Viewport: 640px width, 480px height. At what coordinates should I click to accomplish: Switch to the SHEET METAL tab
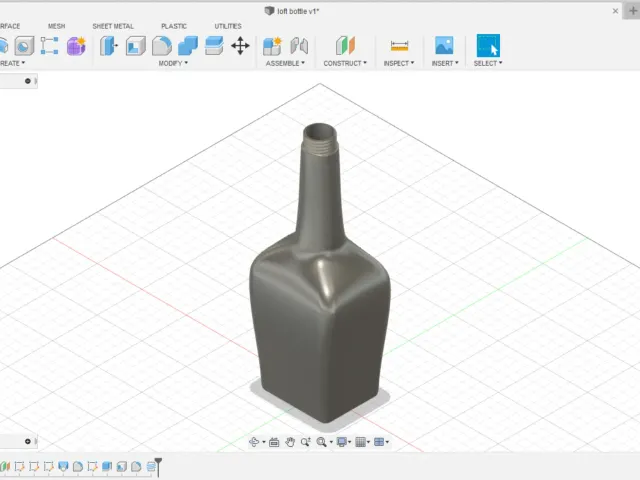[113, 26]
